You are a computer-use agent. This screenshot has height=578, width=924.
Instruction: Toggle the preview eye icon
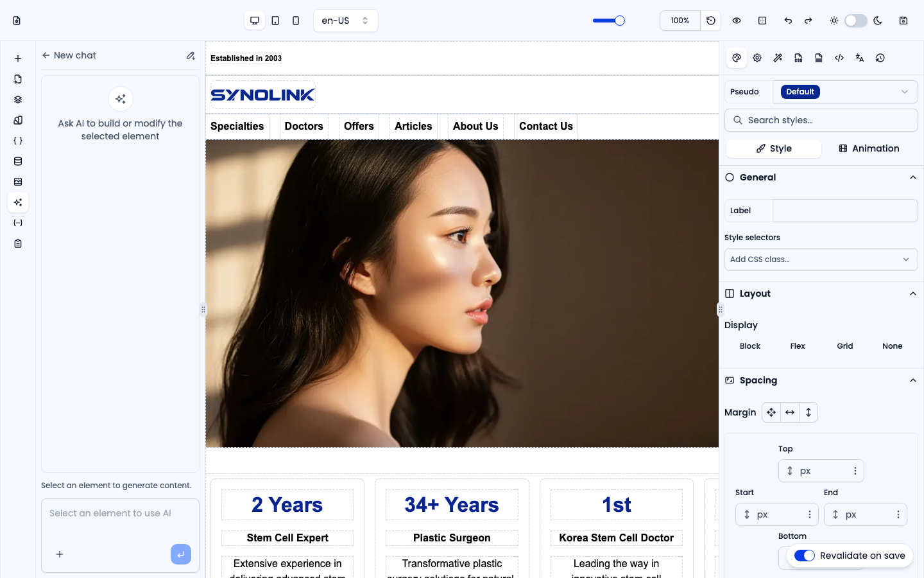737,21
